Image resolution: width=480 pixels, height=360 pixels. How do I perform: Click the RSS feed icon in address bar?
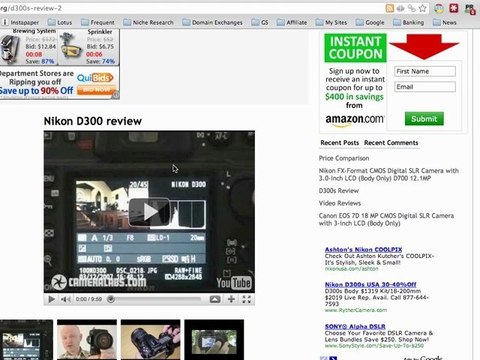(389, 8)
